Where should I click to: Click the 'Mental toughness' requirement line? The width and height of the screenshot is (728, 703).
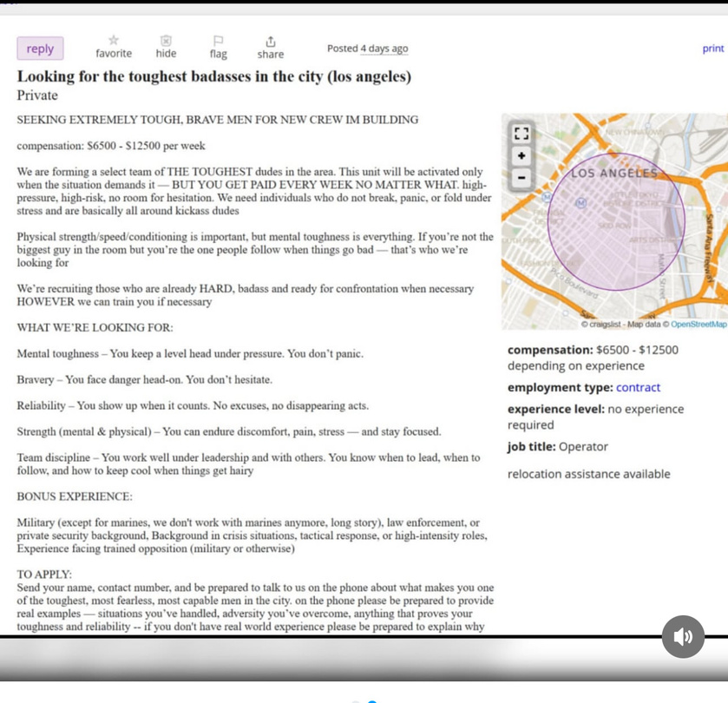pos(190,354)
